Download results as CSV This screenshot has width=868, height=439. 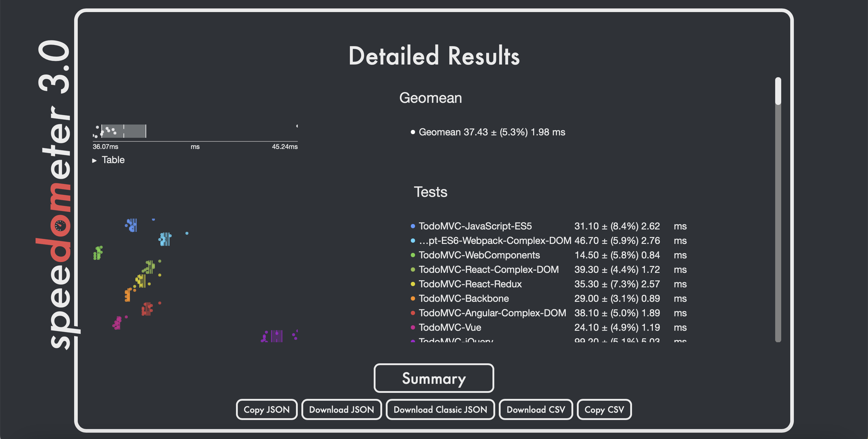[x=536, y=409]
